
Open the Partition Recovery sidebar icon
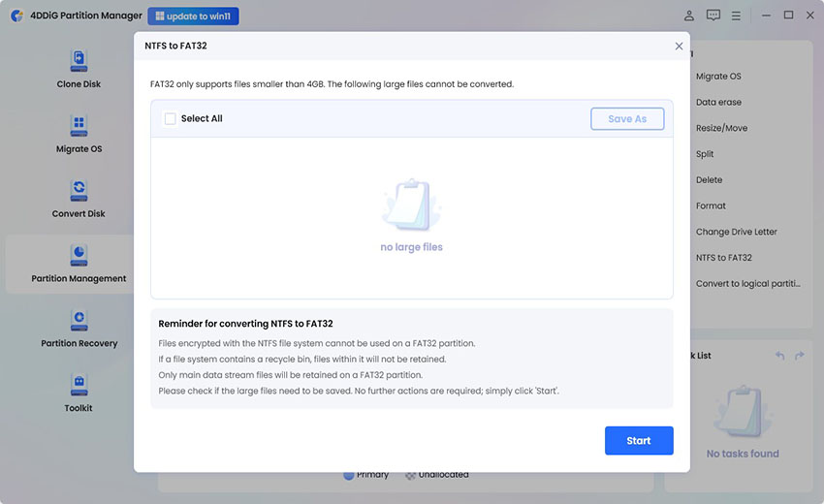[79, 320]
